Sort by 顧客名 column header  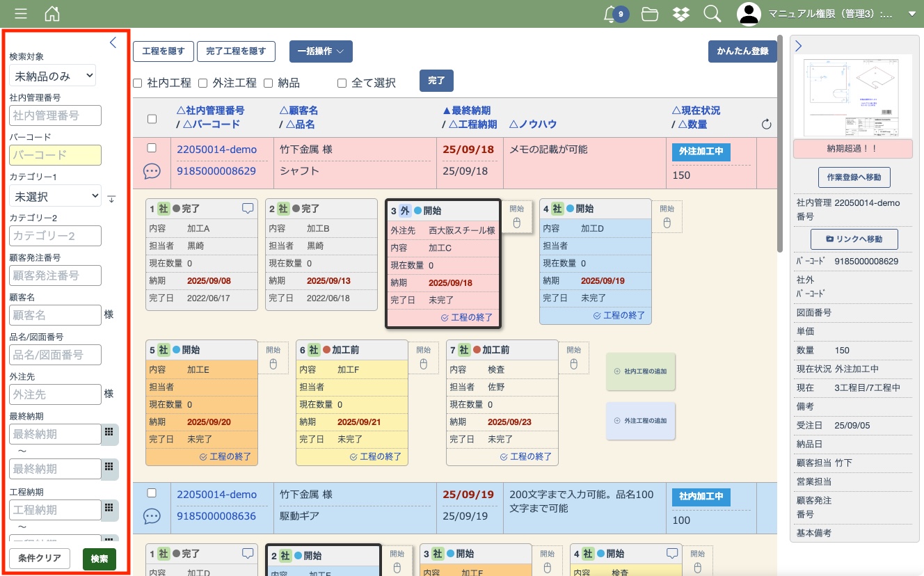[298, 110]
